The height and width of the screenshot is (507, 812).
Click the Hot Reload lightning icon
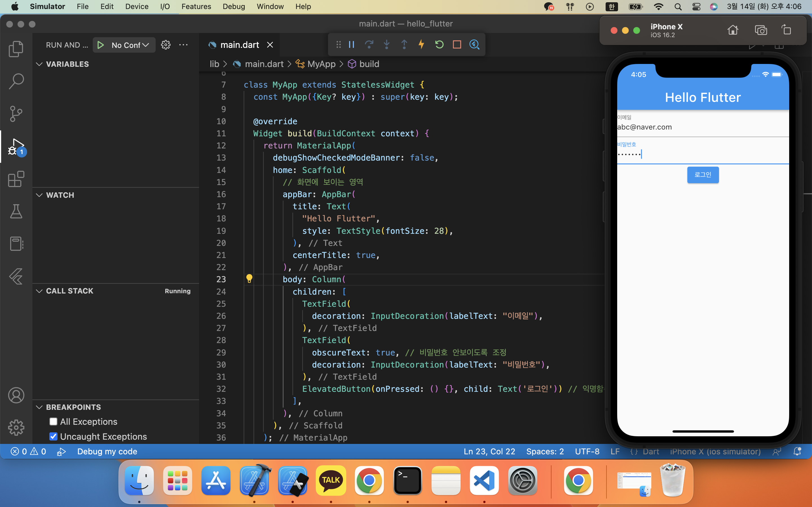(x=422, y=44)
